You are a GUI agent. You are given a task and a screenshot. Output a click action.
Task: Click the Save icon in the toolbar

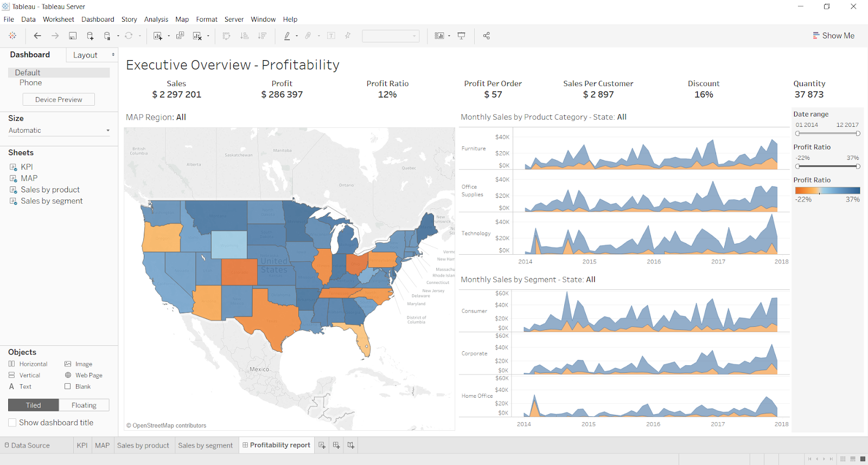click(x=73, y=36)
